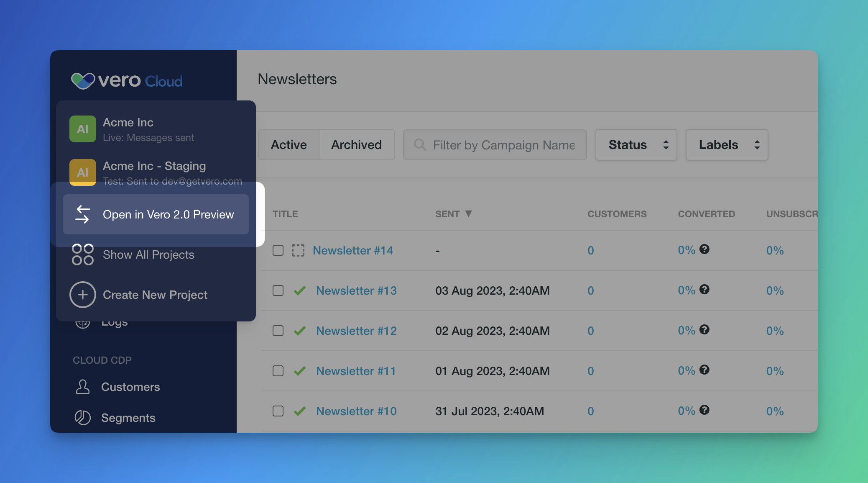Click the draft status icon on Newsletter #14
The width and height of the screenshot is (868, 483).
point(299,250)
